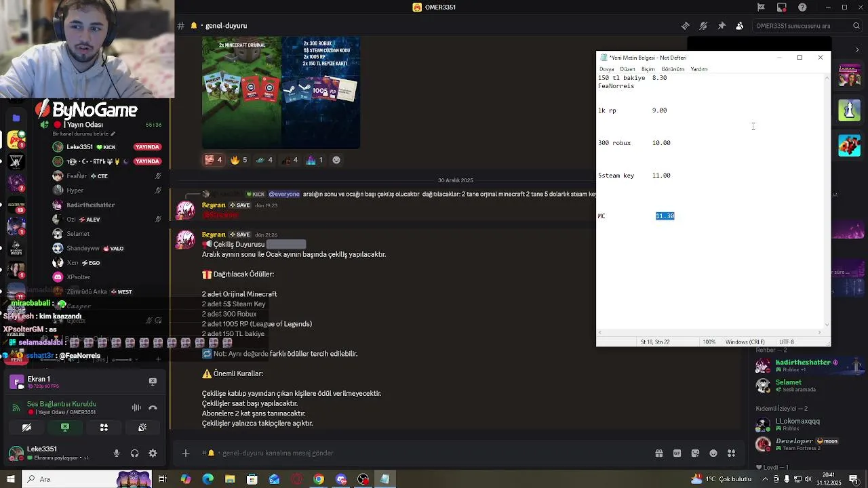The height and width of the screenshot is (488, 868).
Task: Open Google Chrome from taskbar
Action: (x=319, y=479)
